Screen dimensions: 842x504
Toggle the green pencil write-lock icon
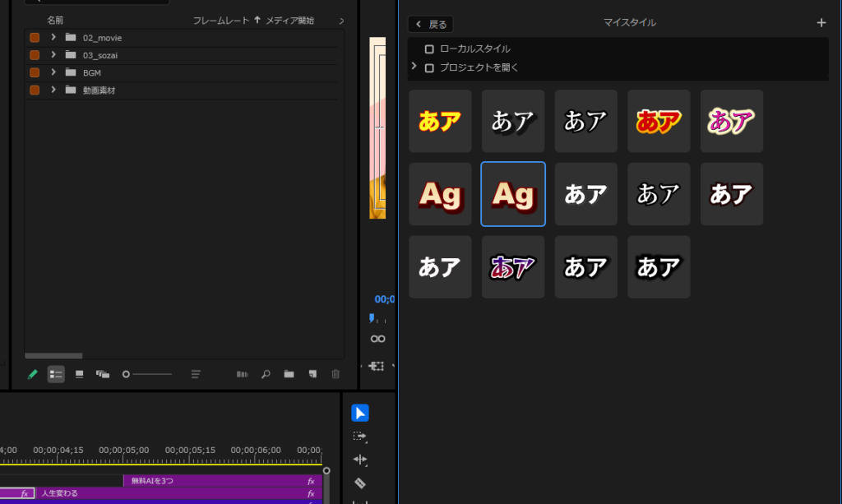[33, 374]
